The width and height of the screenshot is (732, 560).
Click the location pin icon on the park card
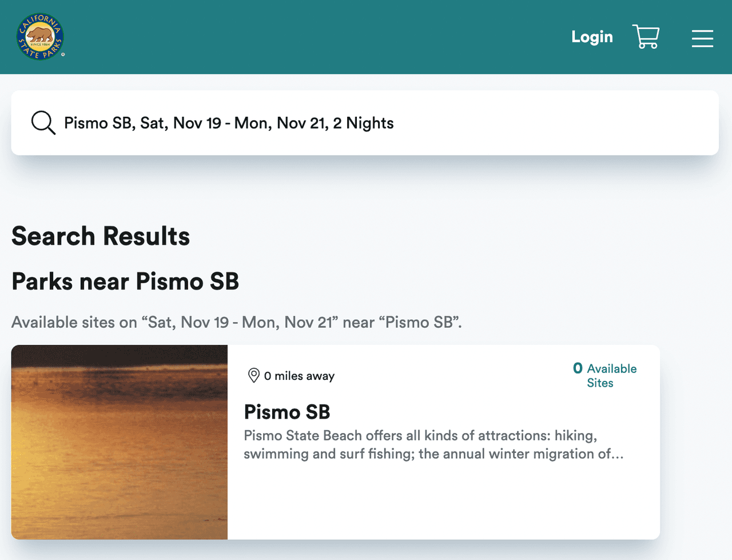pyautogui.click(x=253, y=375)
